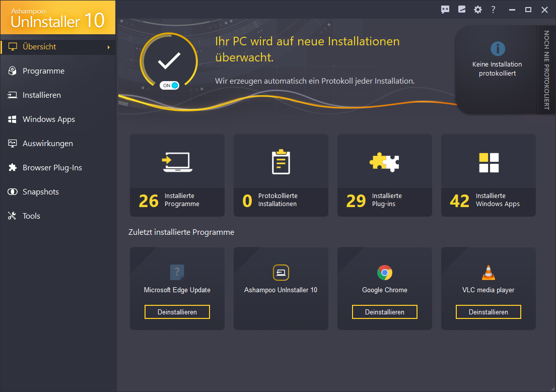Uninstall Microsoft Edge Update with Deinstallieren
Image resolution: width=556 pixels, height=392 pixels.
177,312
